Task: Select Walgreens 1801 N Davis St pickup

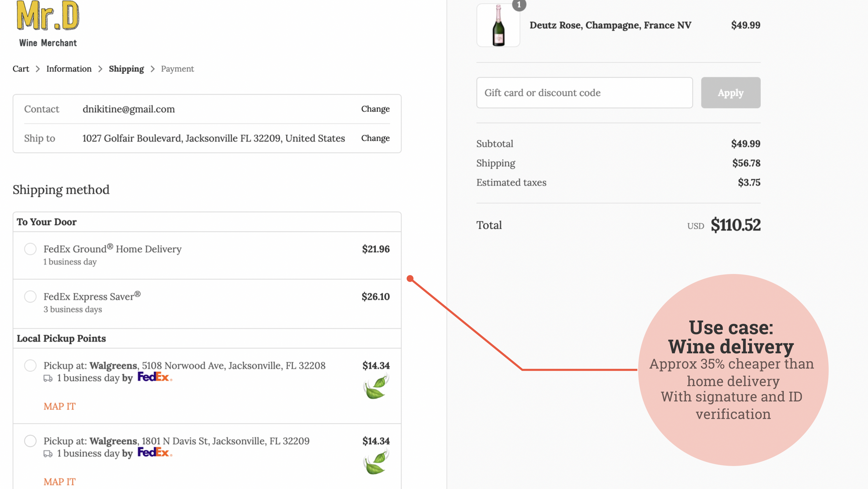Action: (x=30, y=441)
